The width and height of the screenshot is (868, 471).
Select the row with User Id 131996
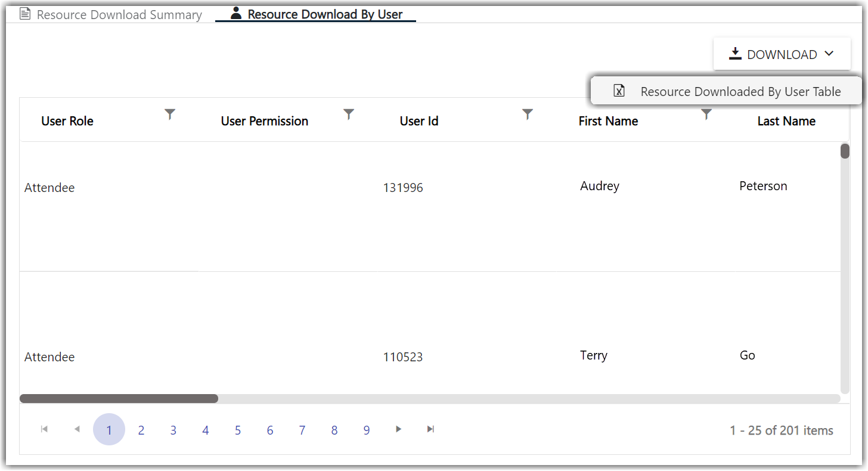pyautogui.click(x=403, y=188)
